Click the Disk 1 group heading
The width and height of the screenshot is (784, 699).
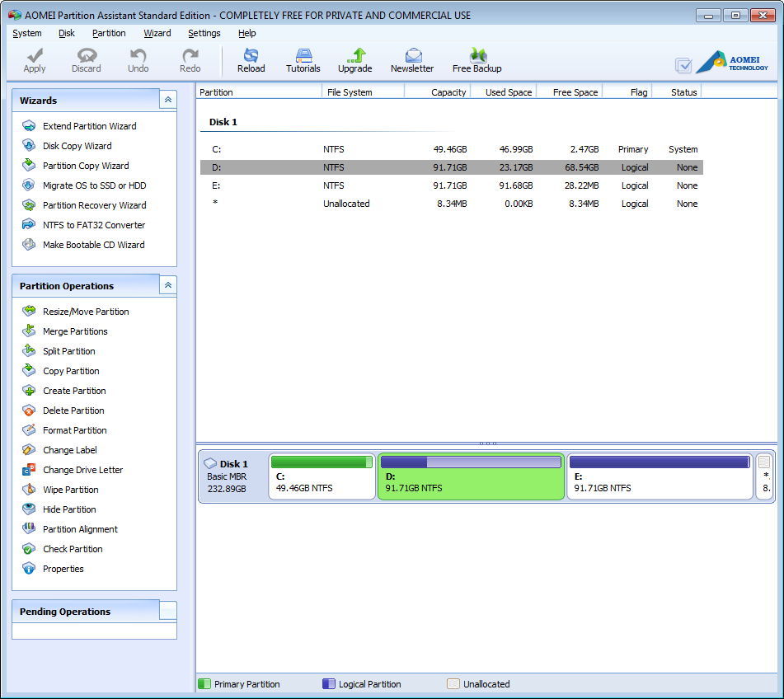click(x=223, y=122)
